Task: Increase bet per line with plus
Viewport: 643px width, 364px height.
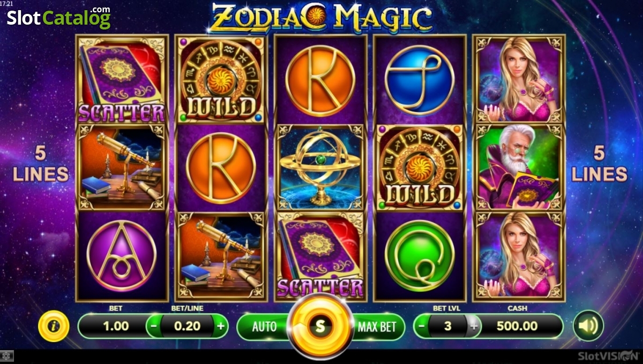Action: coord(220,325)
